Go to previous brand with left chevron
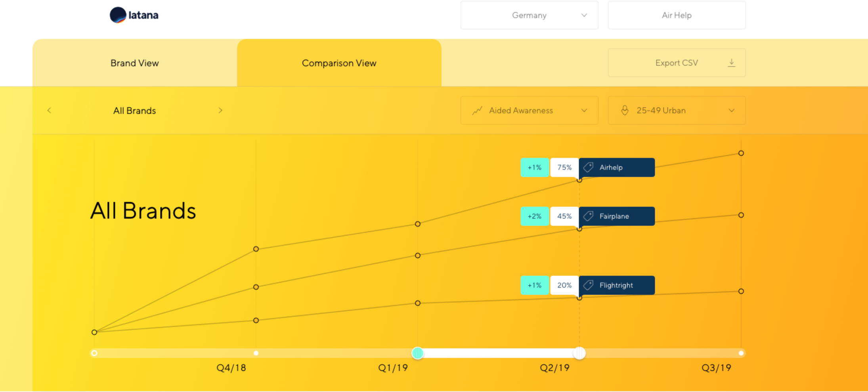The image size is (868, 392). (x=49, y=110)
